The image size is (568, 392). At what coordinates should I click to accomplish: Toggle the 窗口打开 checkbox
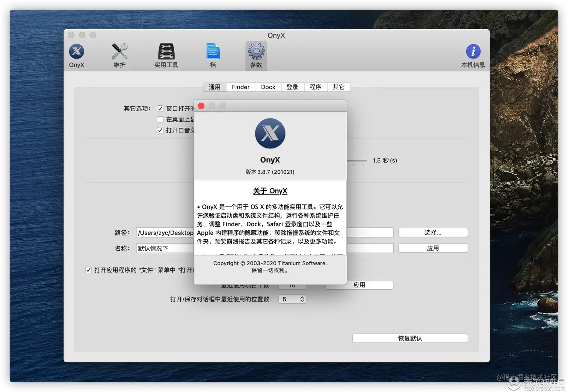pyautogui.click(x=160, y=109)
